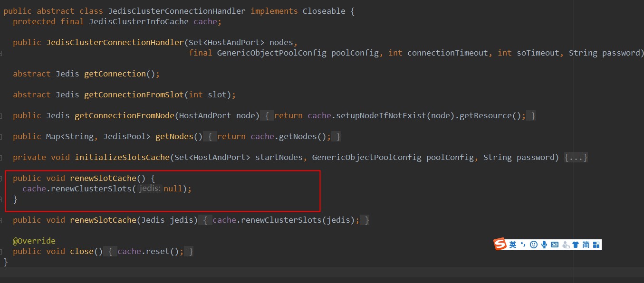The height and width of the screenshot is (283, 644).
Task: Click the 'jedis:' parameter hint
Action: tap(149, 189)
